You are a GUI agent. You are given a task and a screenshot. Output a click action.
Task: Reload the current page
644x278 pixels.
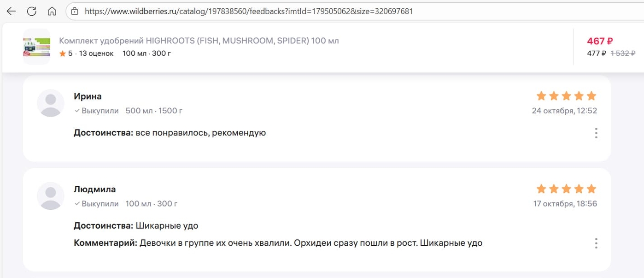pos(32,12)
